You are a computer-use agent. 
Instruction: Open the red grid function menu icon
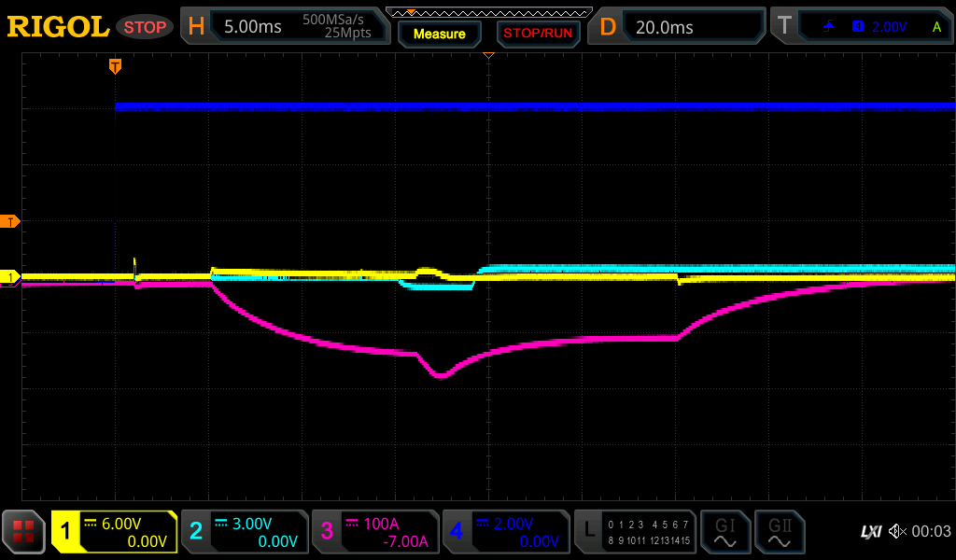click(x=23, y=532)
